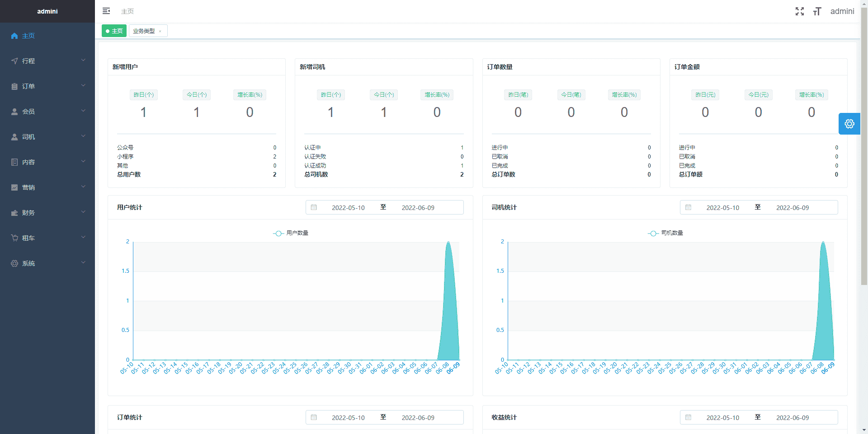The height and width of the screenshot is (434, 868).
Task: Click calendar icon in 用户统计 date range
Action: pos(314,207)
